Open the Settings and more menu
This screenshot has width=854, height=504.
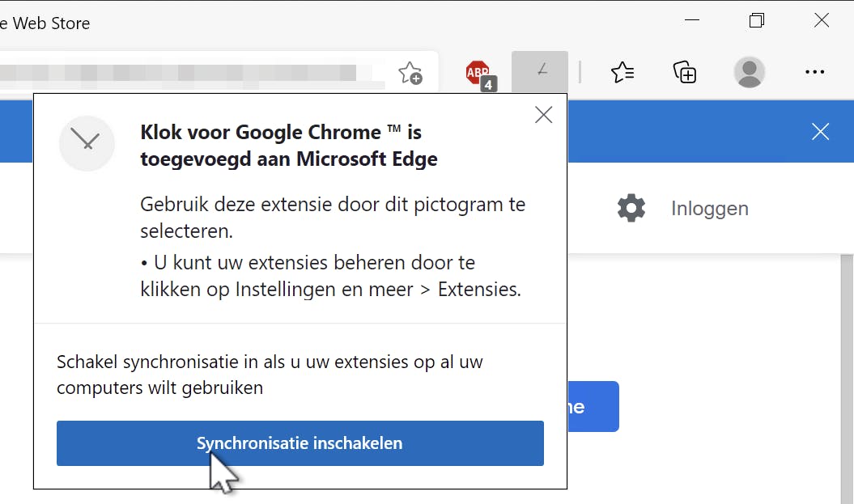pyautogui.click(x=814, y=73)
